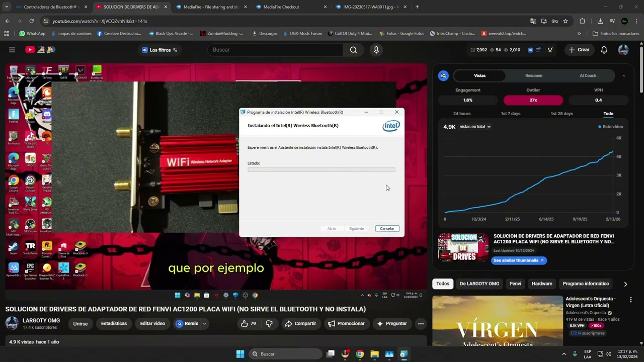Open the vistas en total dropdown
644x362 pixels.
click(475, 127)
